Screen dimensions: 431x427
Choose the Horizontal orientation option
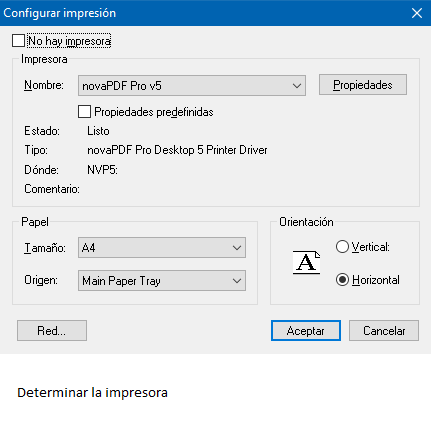point(342,280)
